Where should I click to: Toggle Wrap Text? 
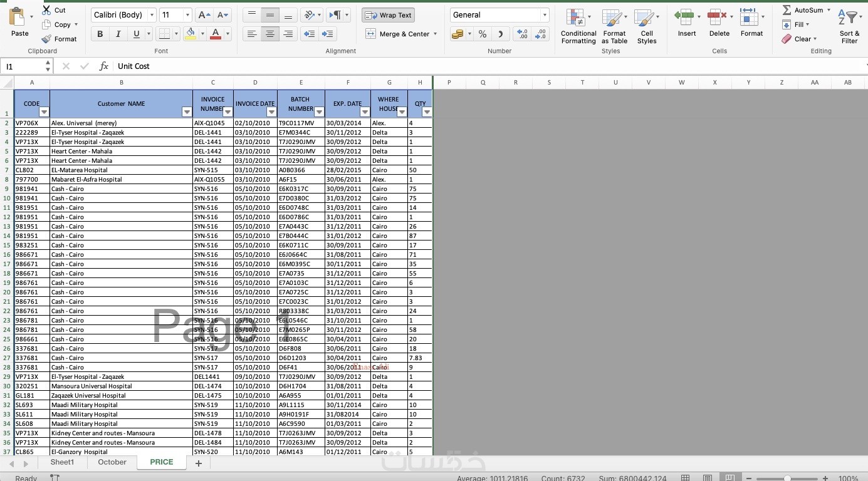pos(388,15)
